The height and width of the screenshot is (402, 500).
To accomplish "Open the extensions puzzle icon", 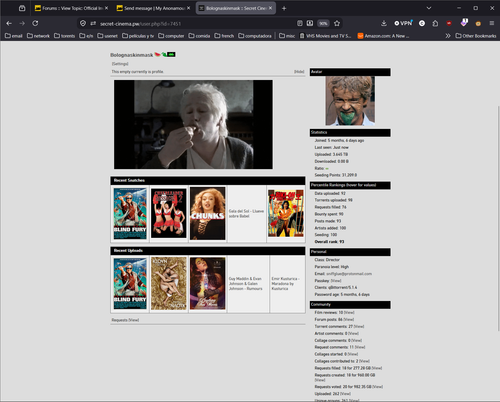I will 435,23.
